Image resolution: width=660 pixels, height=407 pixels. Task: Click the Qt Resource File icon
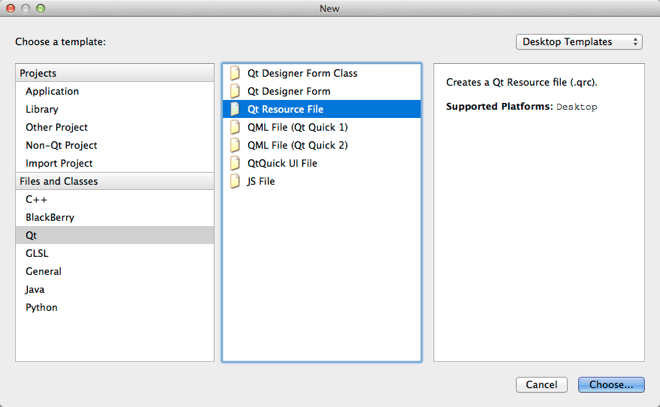(236, 109)
